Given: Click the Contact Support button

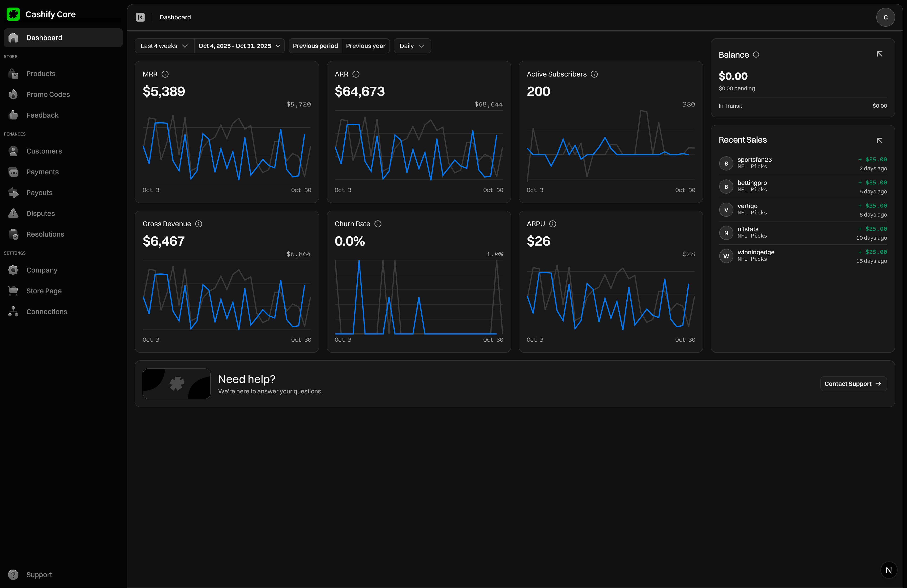Looking at the screenshot, I should pyautogui.click(x=853, y=384).
